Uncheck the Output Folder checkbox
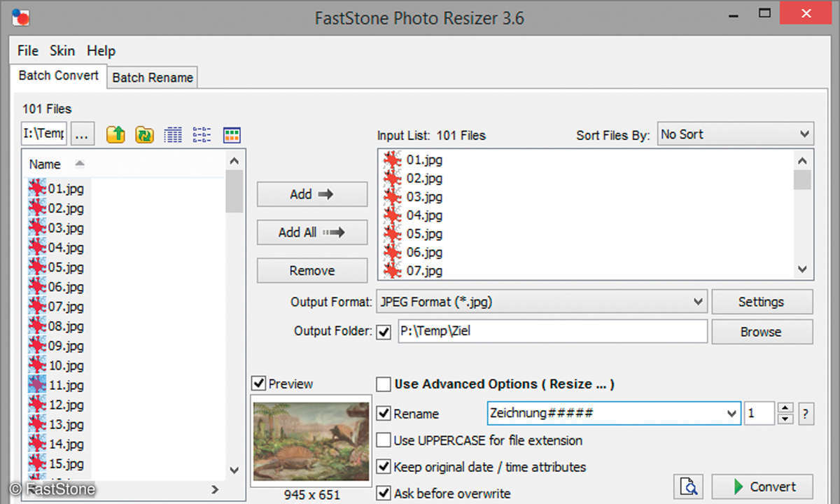Image resolution: width=840 pixels, height=504 pixels. tap(384, 332)
